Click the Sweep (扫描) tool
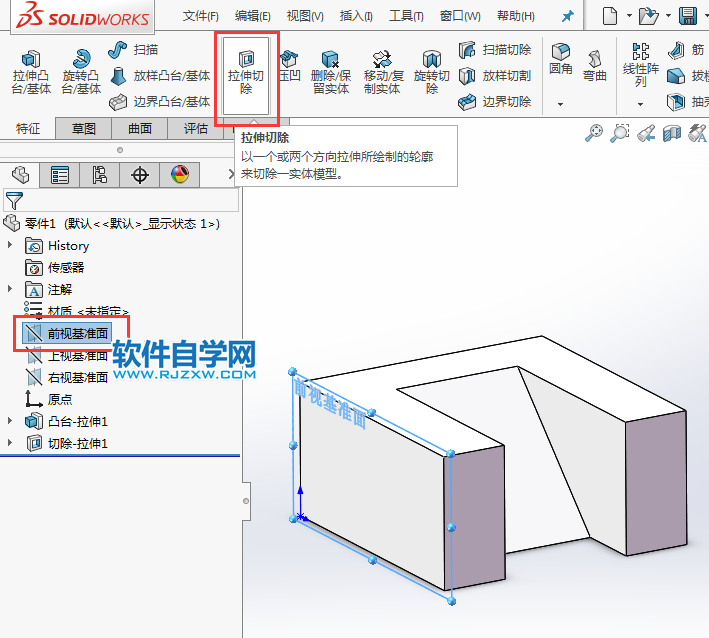709x638 pixels. click(133, 50)
